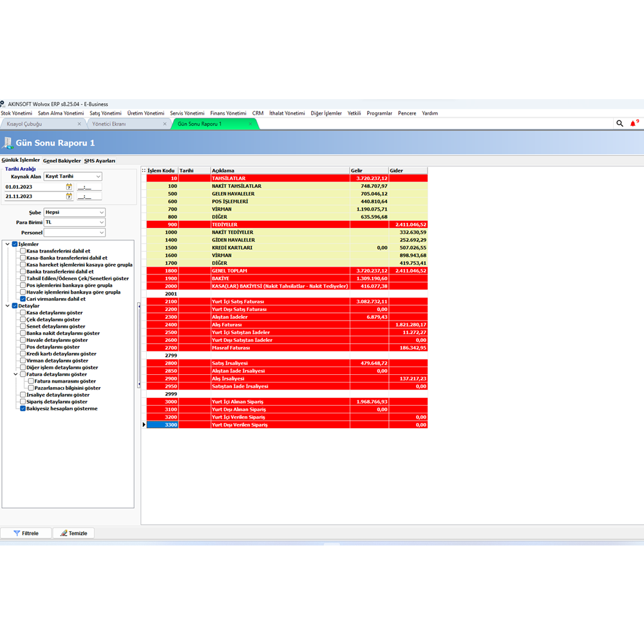644x644 pixels.
Task: Open the red notification bell
Action: 633,123
